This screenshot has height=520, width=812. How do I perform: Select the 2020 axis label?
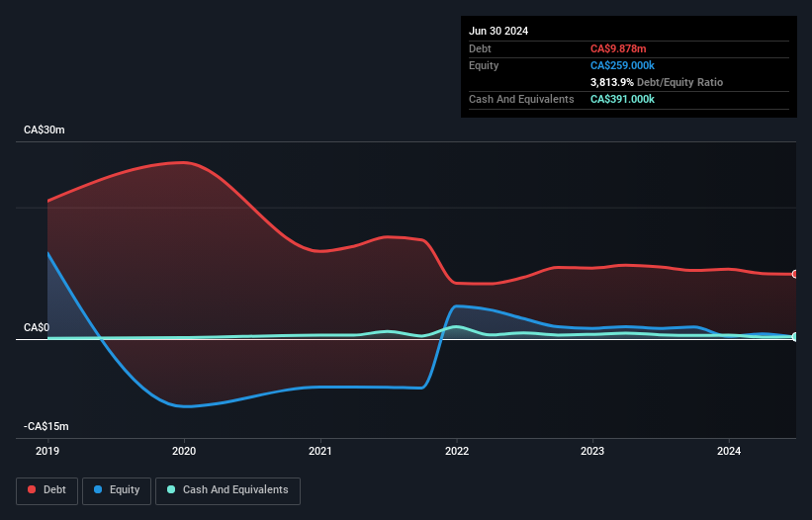(x=184, y=451)
